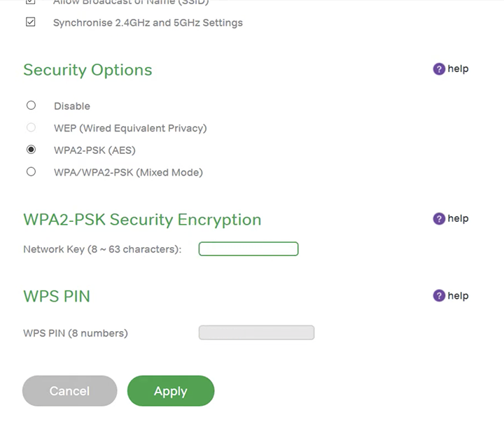Screen dimensions: 504x429
Task: Click the purple question mark beside Security Options
Action: pos(439,69)
